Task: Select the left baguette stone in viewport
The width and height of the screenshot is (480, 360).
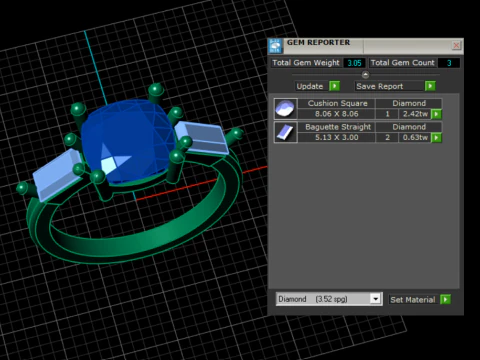Action: point(57,174)
